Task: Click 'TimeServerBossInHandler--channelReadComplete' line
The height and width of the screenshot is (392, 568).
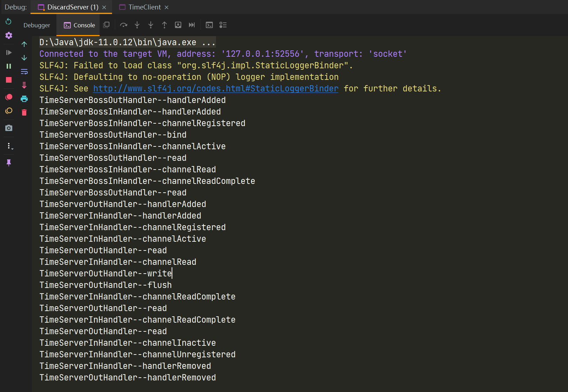Action: (147, 181)
